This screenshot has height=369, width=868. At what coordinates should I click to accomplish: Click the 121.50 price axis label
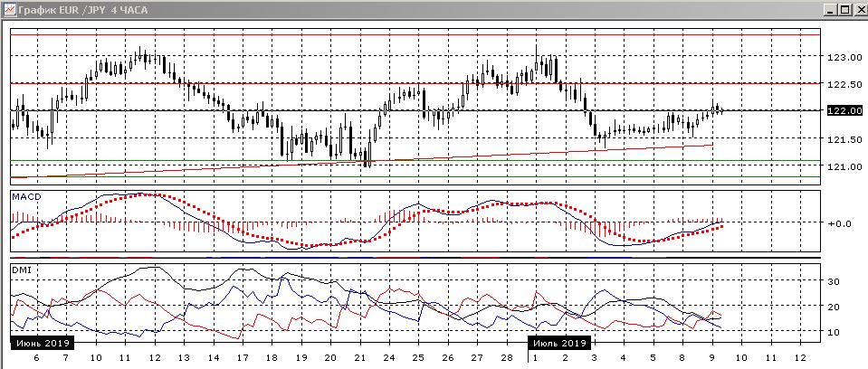(843, 139)
